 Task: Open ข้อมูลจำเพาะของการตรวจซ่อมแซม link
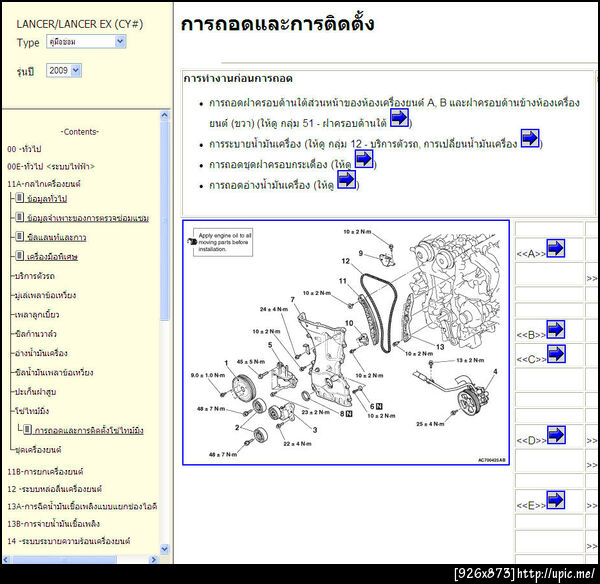pyautogui.click(x=88, y=218)
